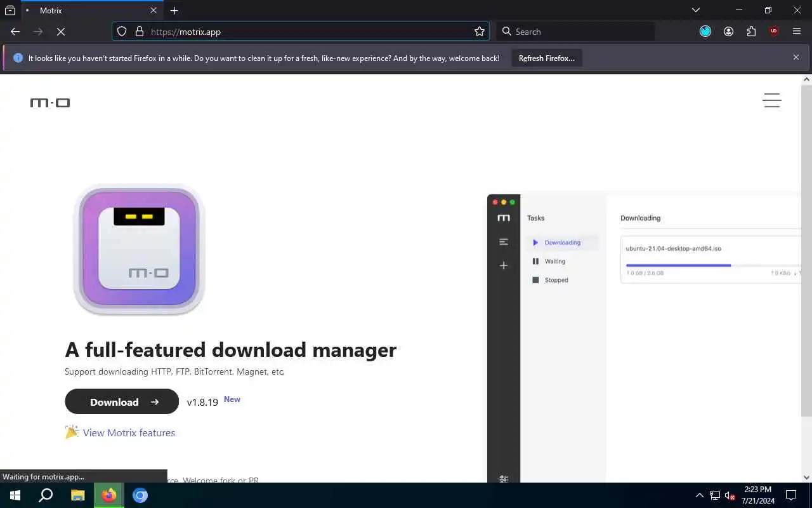
Task: Open the uBlock Origin extension icon
Action: click(774, 31)
